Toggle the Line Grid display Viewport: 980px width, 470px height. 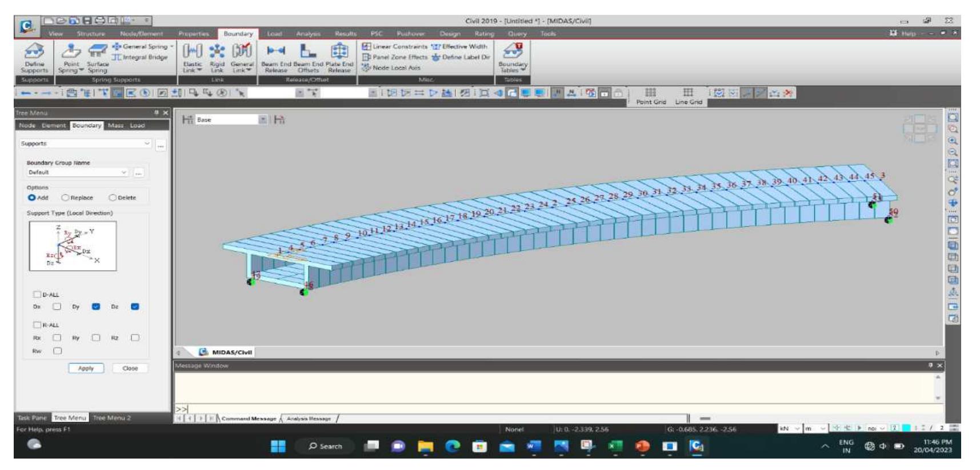point(689,97)
